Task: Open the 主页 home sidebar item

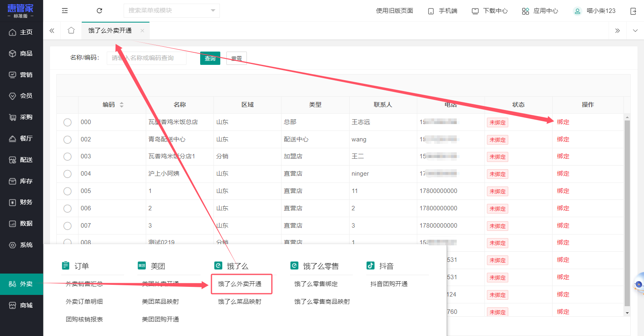Action: pyautogui.click(x=21, y=32)
